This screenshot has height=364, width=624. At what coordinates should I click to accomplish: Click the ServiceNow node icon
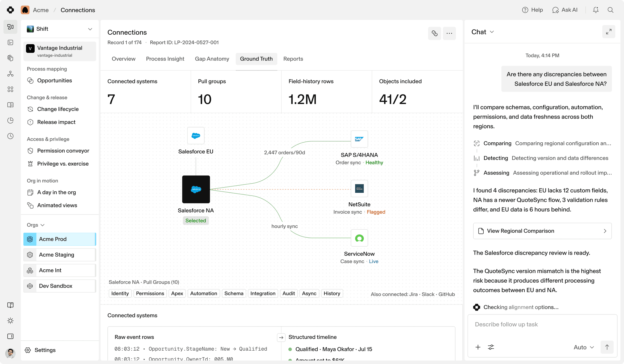359,238
